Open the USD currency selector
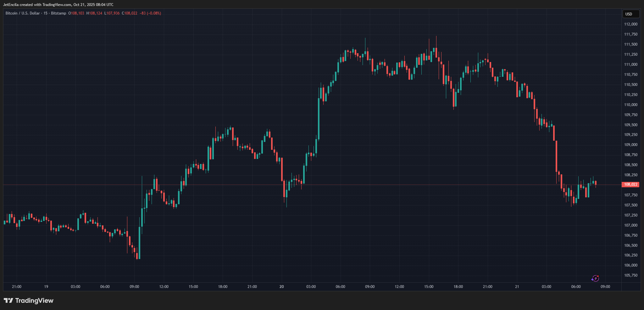The image size is (644, 310). 630,14
